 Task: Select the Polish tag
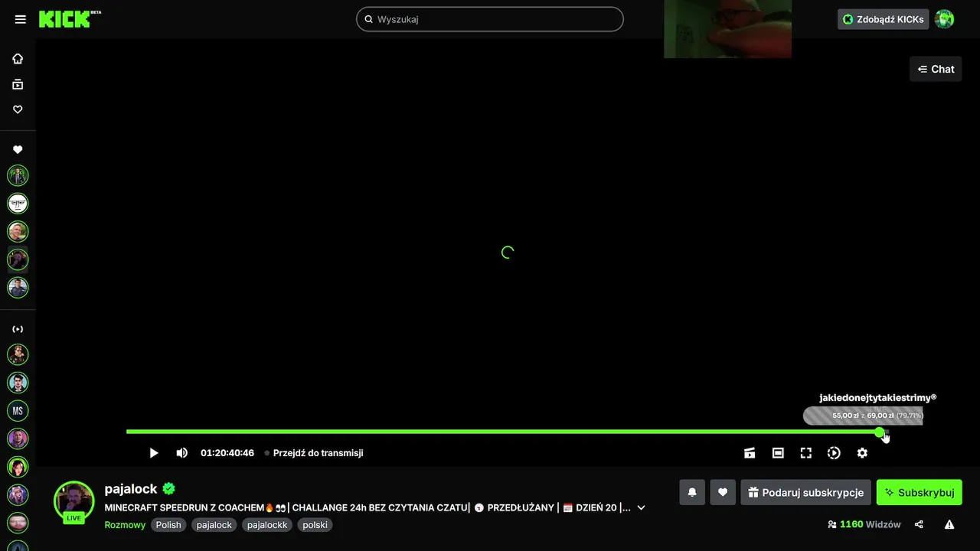click(168, 525)
